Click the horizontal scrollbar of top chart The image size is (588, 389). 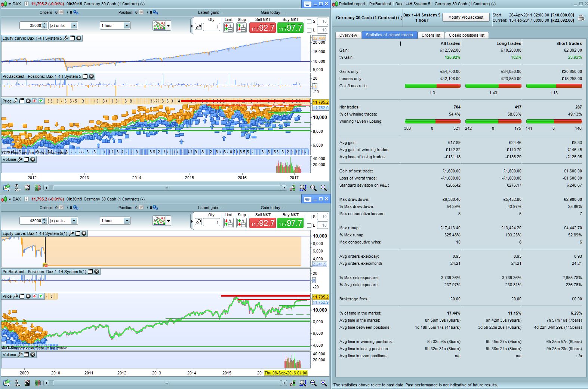(x=167, y=188)
